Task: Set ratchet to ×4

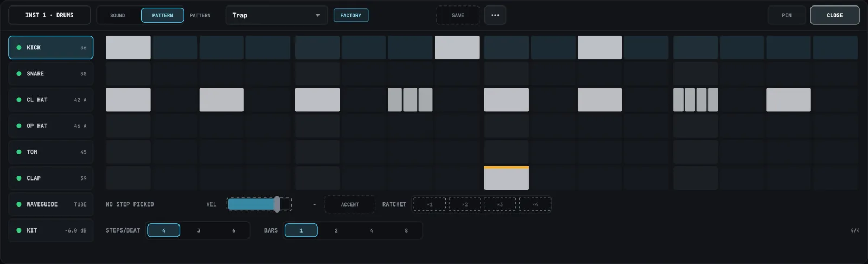Action: [535, 204]
